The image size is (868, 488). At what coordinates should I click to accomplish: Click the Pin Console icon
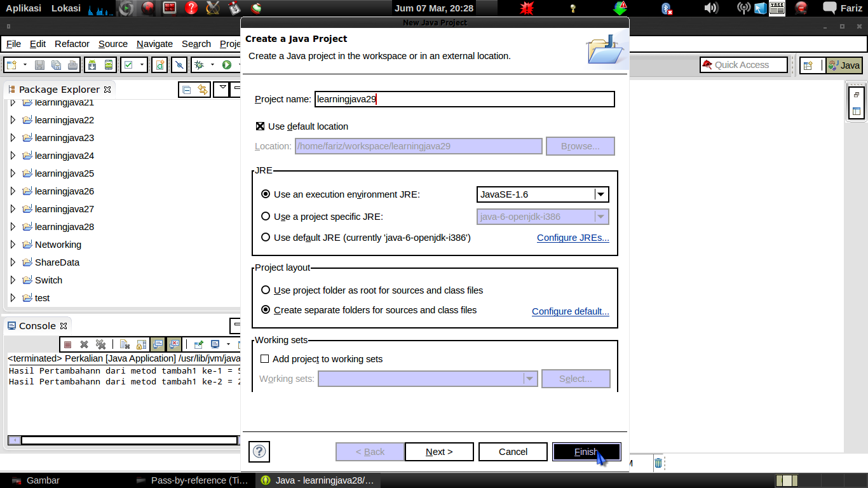[x=199, y=344]
